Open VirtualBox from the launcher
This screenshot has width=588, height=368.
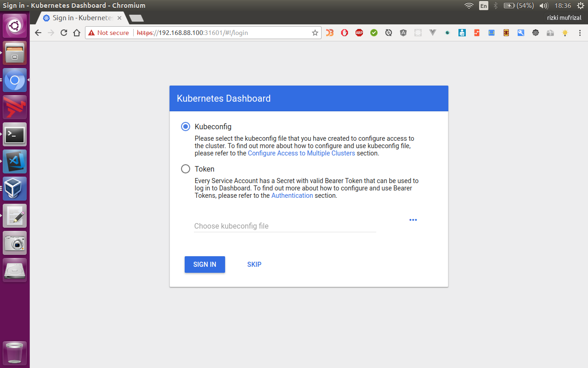click(15, 189)
